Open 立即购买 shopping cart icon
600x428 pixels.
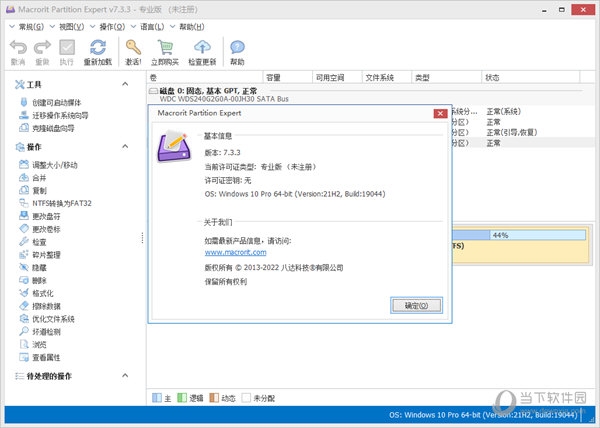point(164,47)
